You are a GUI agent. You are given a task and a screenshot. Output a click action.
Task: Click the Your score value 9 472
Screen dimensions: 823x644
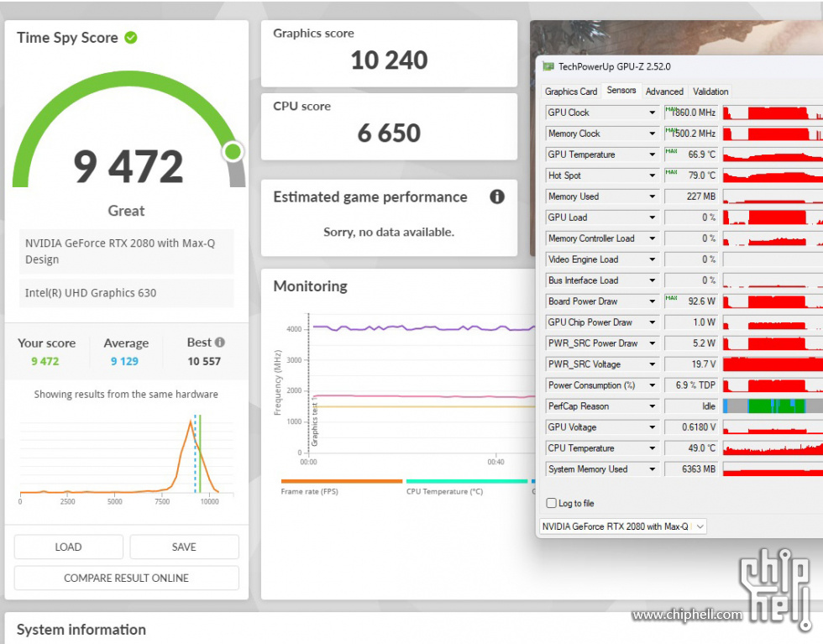click(x=45, y=361)
